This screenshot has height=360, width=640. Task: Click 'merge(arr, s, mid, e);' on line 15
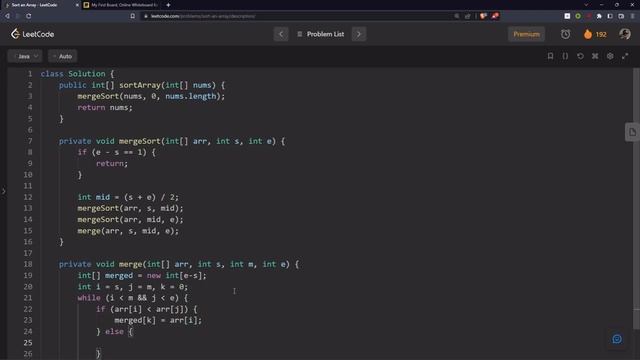point(128,231)
